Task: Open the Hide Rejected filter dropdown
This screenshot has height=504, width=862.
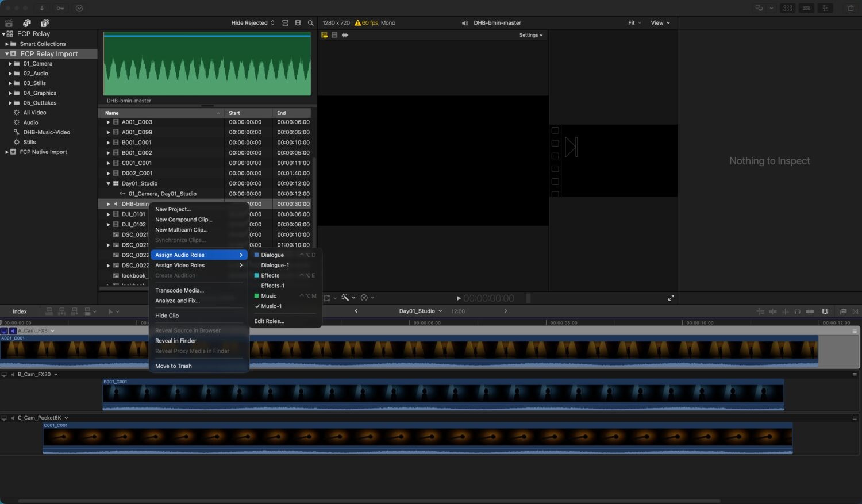Action: click(253, 23)
